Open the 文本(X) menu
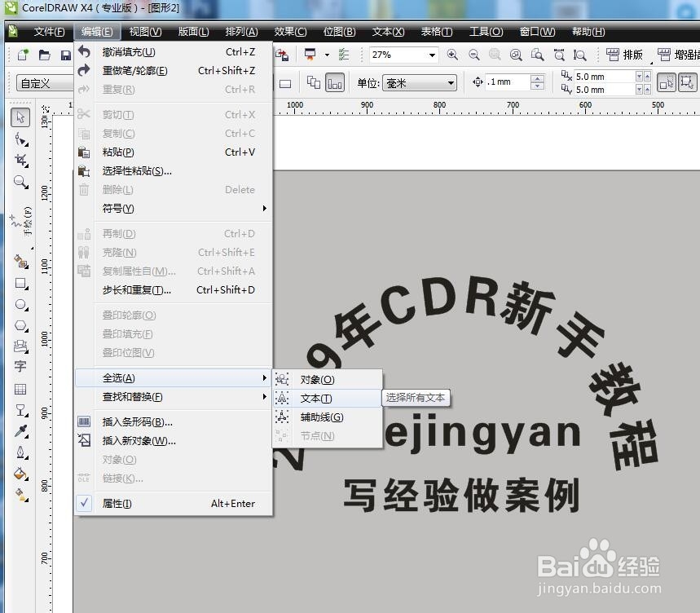This screenshot has height=613, width=700. [x=388, y=32]
